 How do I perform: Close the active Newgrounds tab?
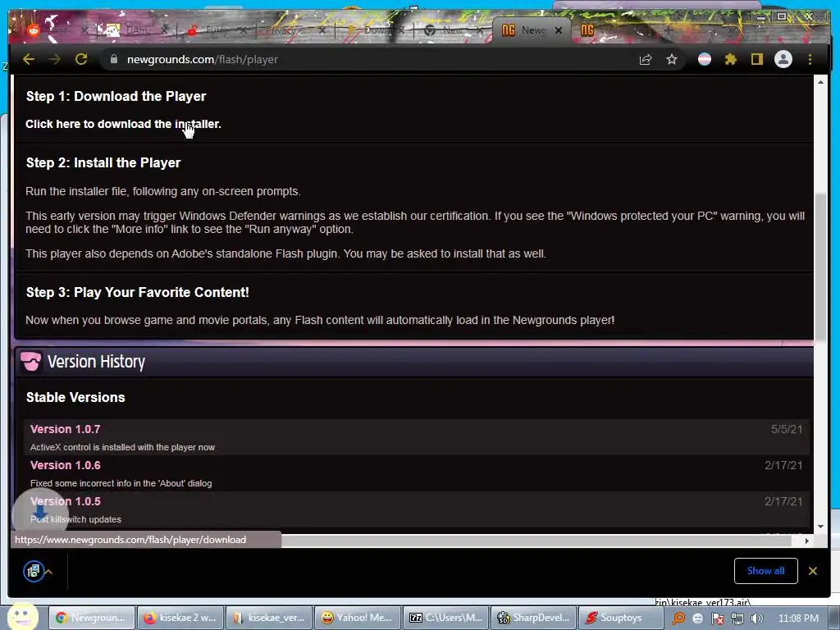click(x=559, y=30)
